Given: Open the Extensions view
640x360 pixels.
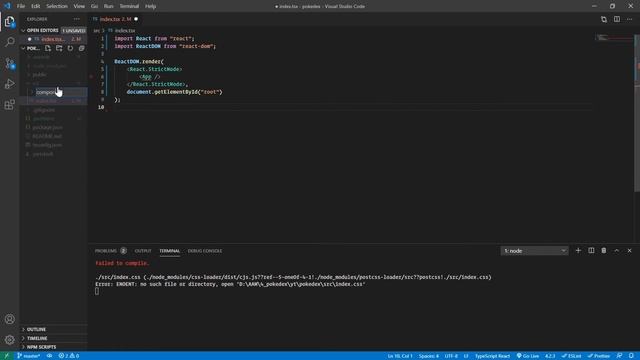Looking at the screenshot, I should 9,105.
